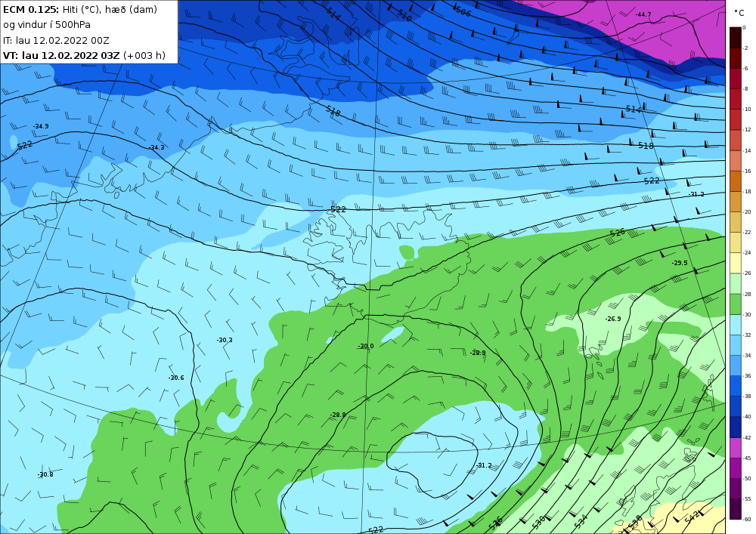Image resolution: width=756 pixels, height=534 pixels.
Task: Click the title line 'ECM 0.125: Hiti (°C), hæð (dam)'
Action: [80, 9]
